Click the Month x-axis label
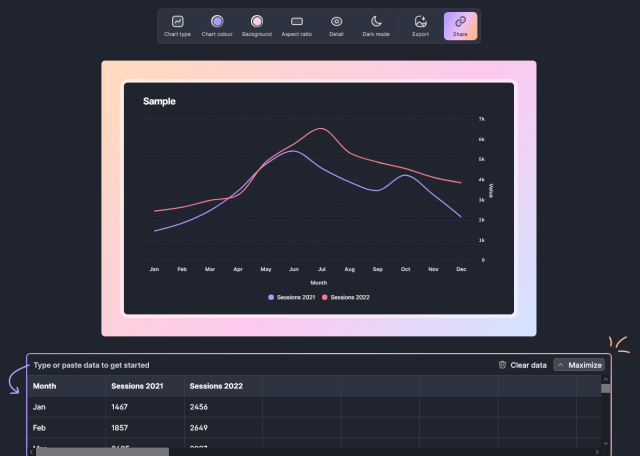 click(318, 283)
